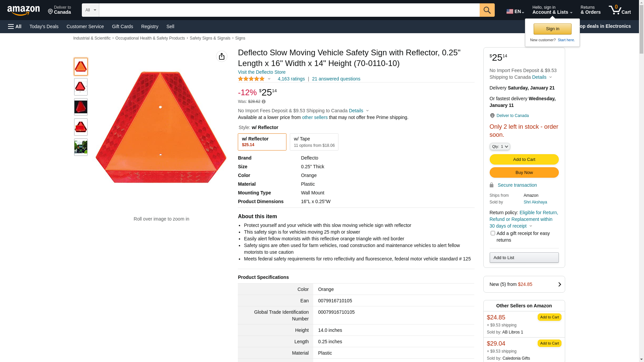Screen dimensions: 644x362
Task: Go to Gift Cards menu item
Action: pyautogui.click(x=122, y=26)
